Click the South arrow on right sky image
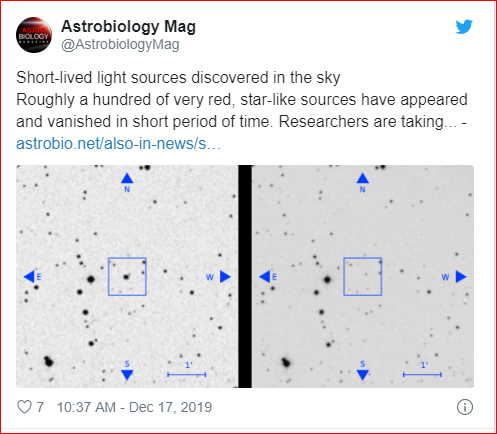 (363, 375)
